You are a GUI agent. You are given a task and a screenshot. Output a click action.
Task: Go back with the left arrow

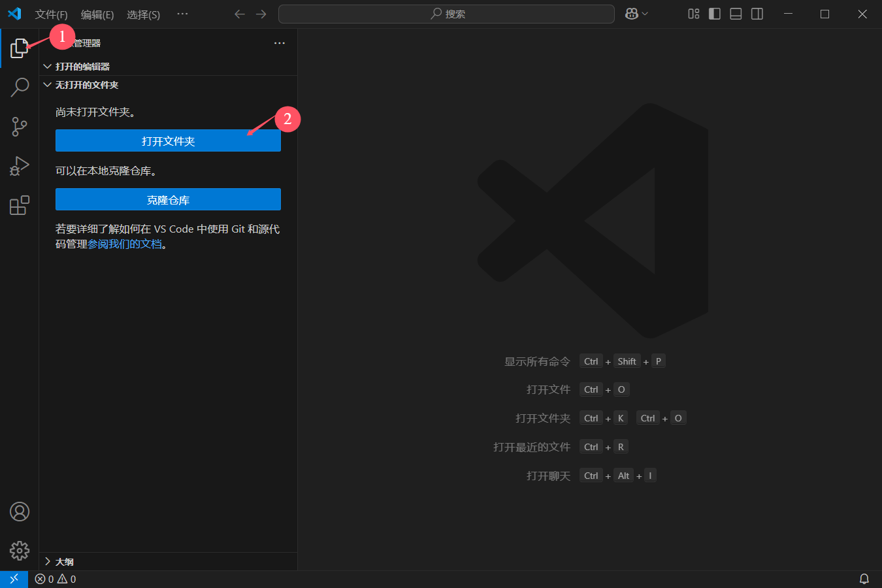pyautogui.click(x=240, y=14)
